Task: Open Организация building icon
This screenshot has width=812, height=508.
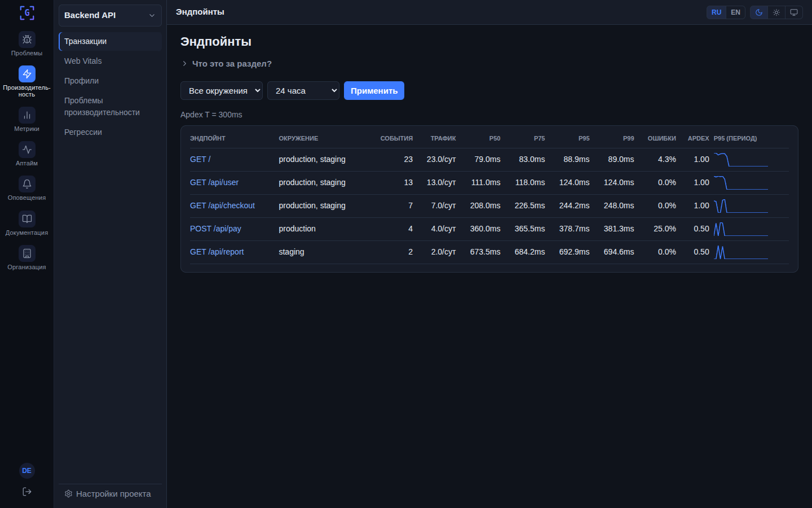Action: point(27,253)
